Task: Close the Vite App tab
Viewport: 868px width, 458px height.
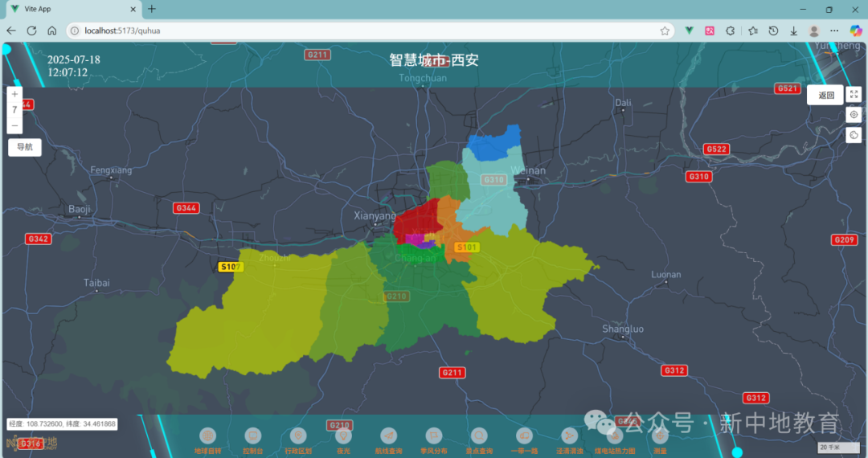Action: pos(133,10)
